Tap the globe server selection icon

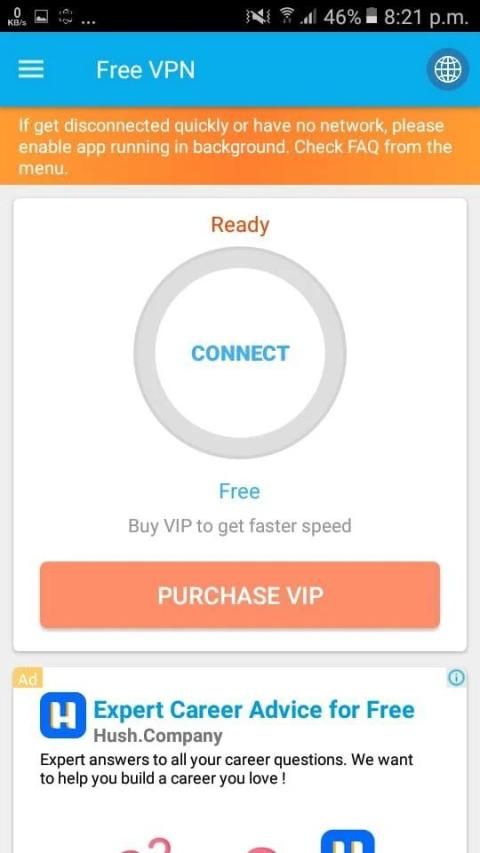pyautogui.click(x=447, y=70)
